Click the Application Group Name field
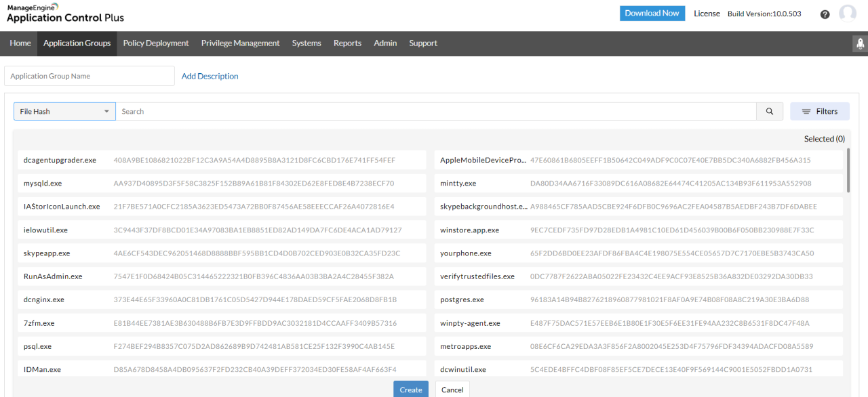This screenshot has width=868, height=397. pyautogui.click(x=90, y=76)
